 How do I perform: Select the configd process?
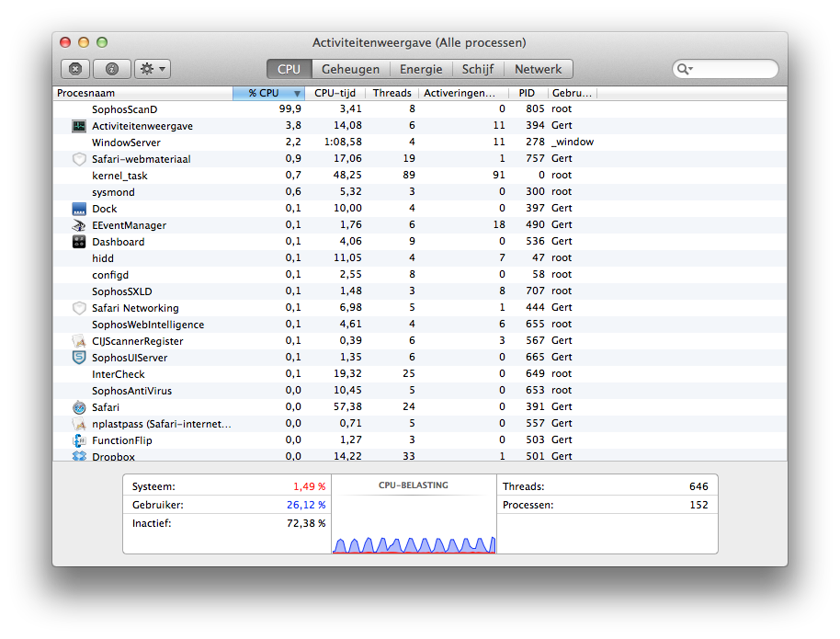[420, 275]
